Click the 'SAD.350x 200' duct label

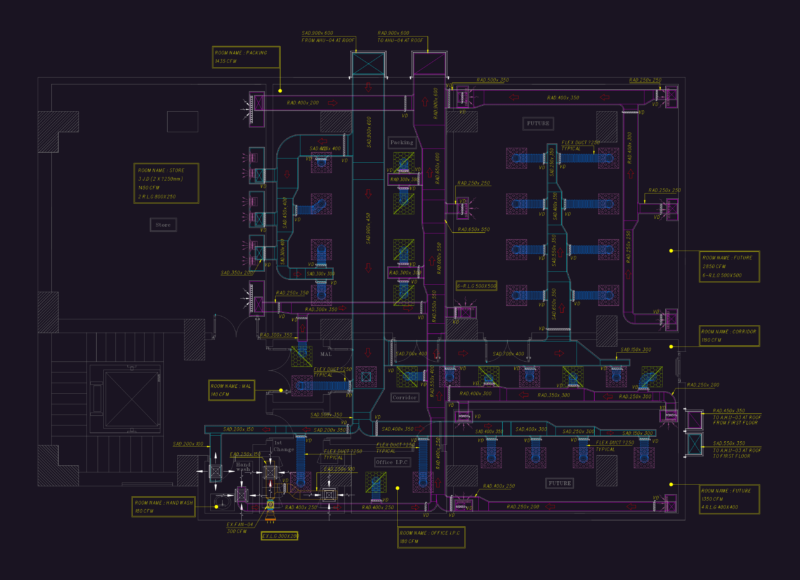coord(237,273)
